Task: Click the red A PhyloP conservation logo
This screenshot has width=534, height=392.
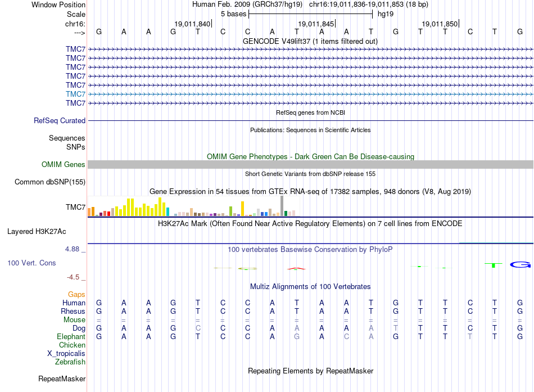Action: 296,268
